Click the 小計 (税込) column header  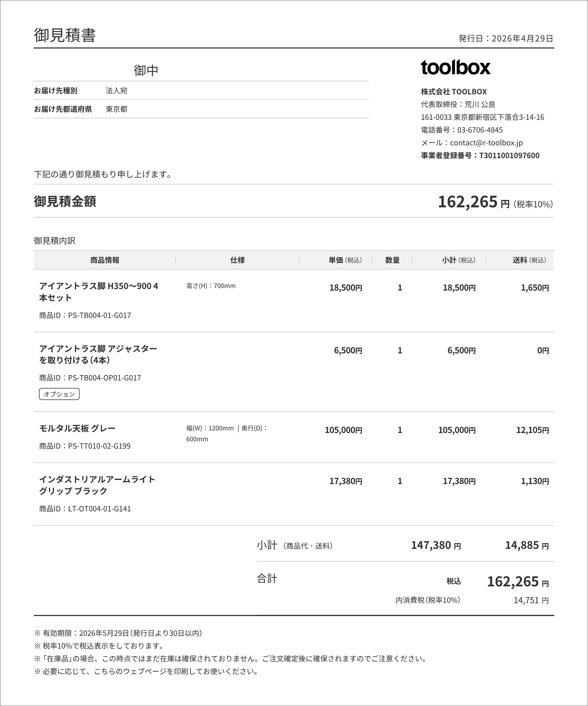pyautogui.click(x=459, y=260)
